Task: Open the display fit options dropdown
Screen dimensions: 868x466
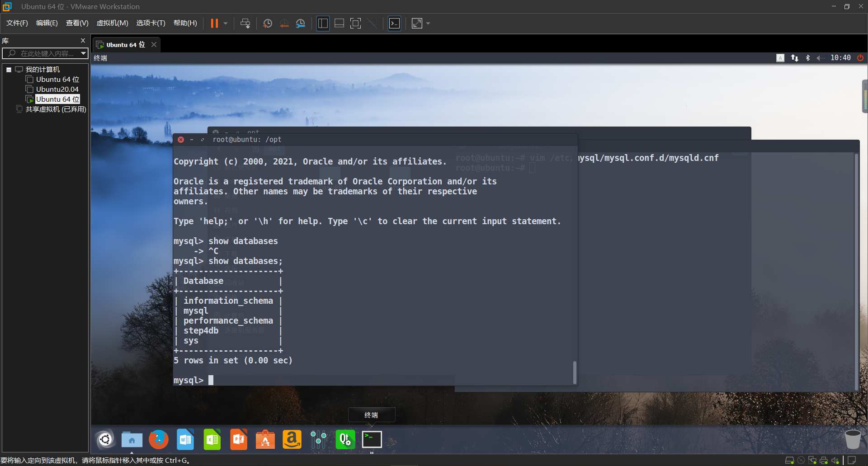Action: pyautogui.click(x=428, y=23)
